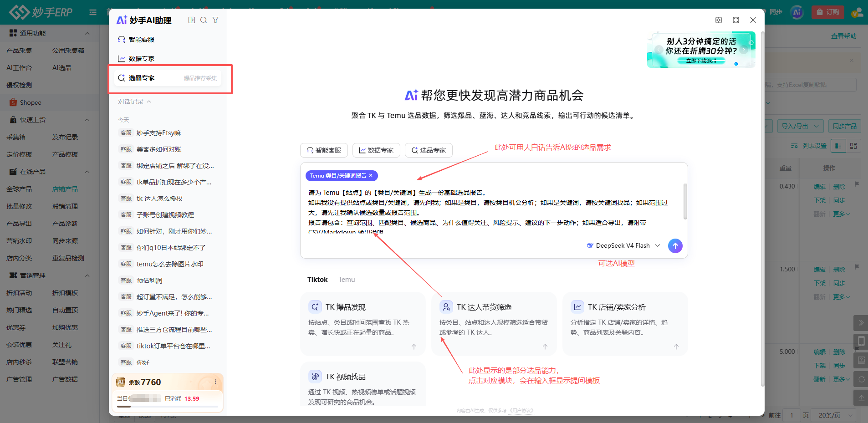Click the blue dot banner page indicator
Screen dimensions: 868x423
point(736,64)
